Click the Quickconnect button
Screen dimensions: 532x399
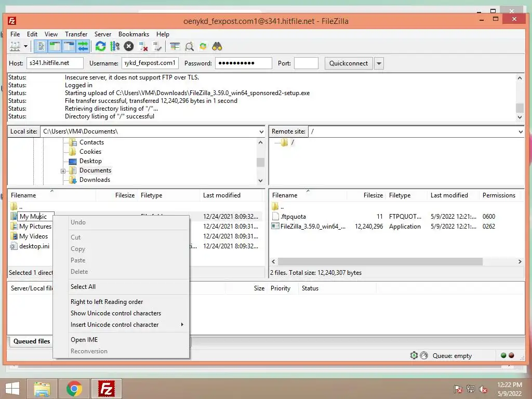pos(349,63)
